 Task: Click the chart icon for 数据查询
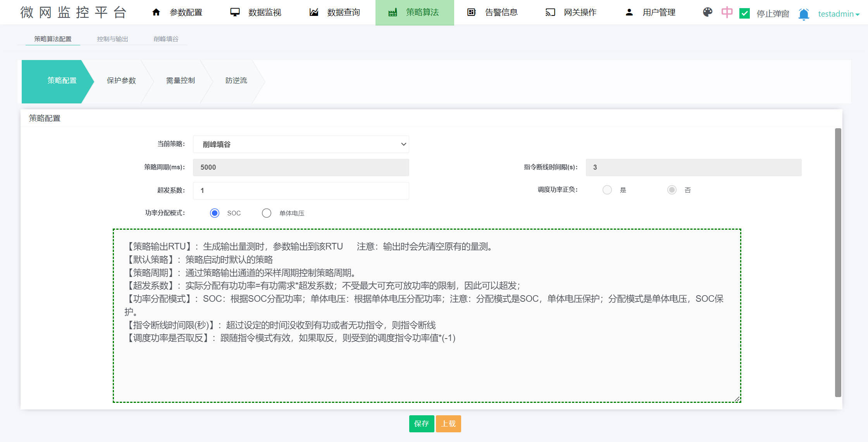pos(314,12)
